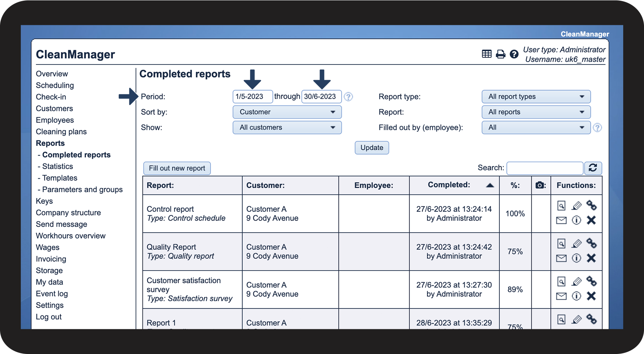This screenshot has height=354, width=644.
Task: Open help via the header question mark icon
Action: coord(514,54)
